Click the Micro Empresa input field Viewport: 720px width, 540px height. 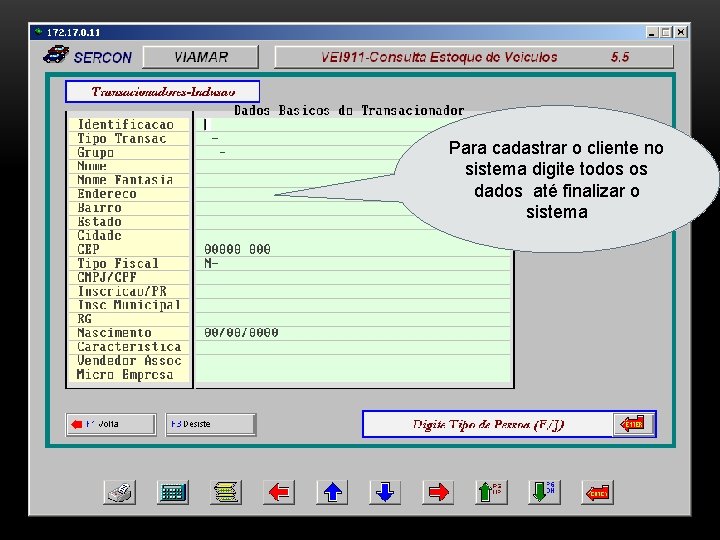click(x=354, y=375)
